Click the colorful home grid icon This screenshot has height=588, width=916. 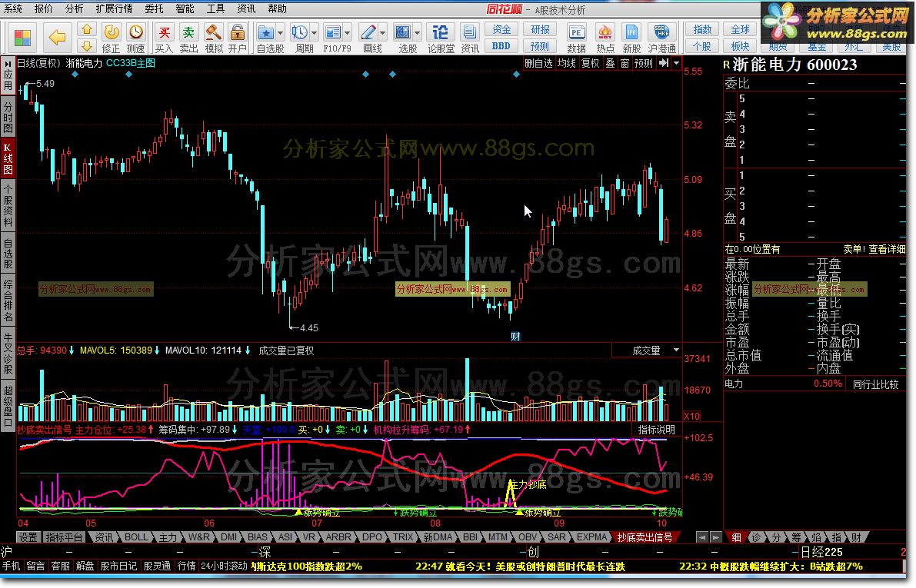pos(22,38)
